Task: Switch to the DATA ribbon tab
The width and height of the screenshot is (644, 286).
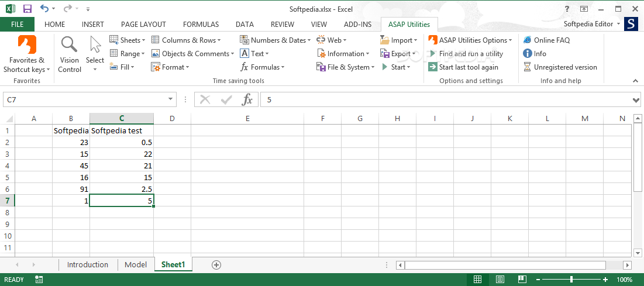Action: click(244, 24)
